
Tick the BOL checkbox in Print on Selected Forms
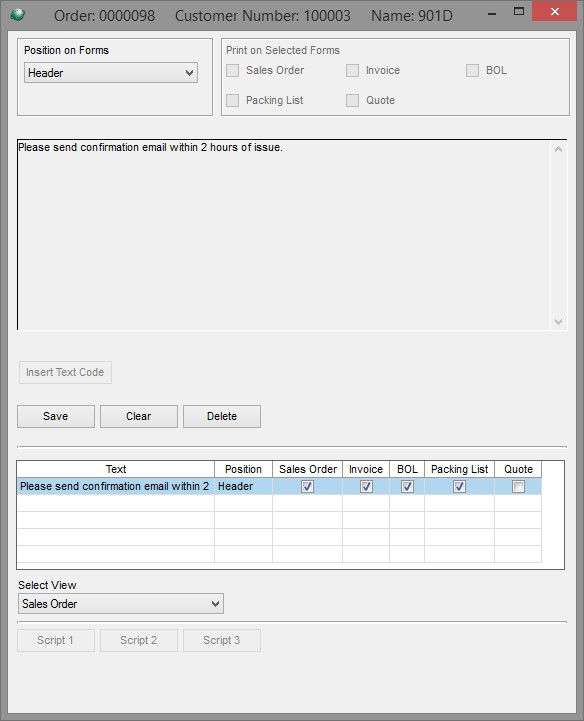pyautogui.click(x=472, y=70)
